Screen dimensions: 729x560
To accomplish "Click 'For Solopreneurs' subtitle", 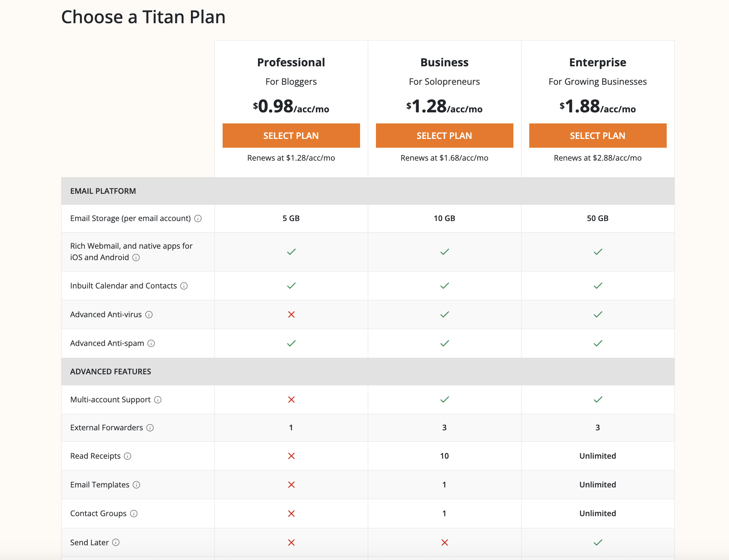I will tap(444, 82).
